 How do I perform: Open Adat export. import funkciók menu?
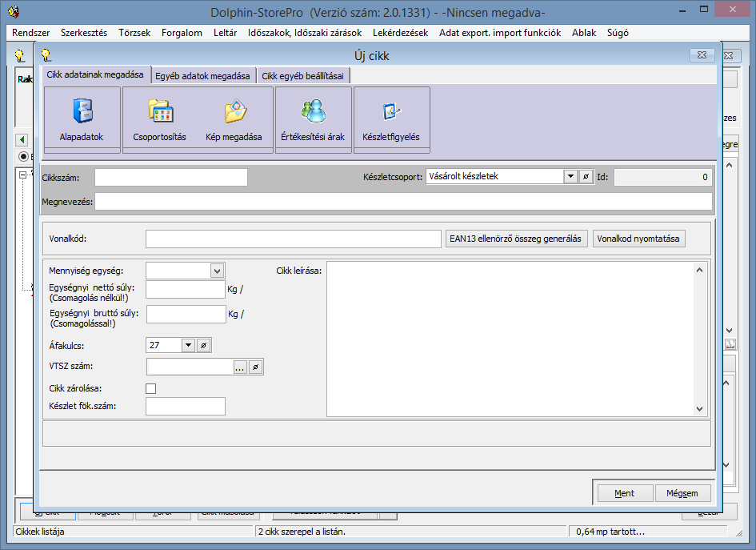[x=500, y=33]
